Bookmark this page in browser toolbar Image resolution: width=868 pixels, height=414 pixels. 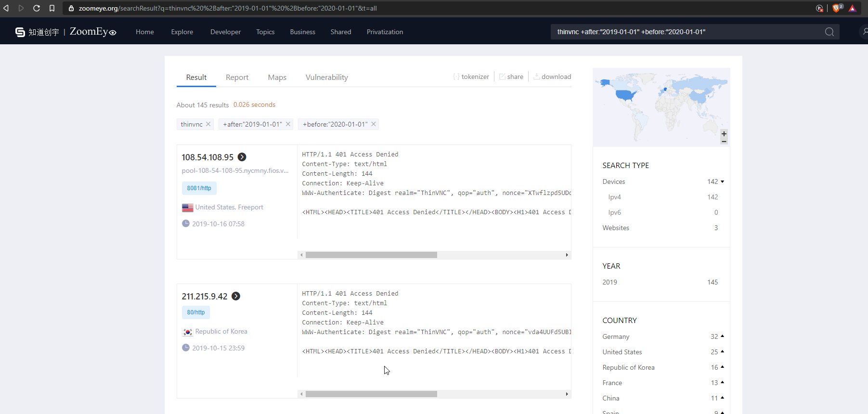coord(52,8)
